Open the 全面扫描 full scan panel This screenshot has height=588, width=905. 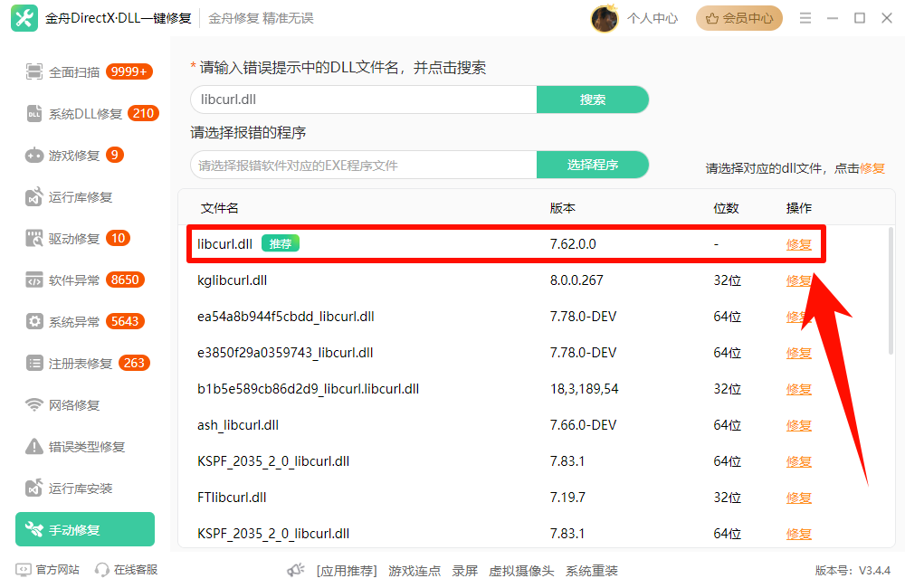coord(77,71)
